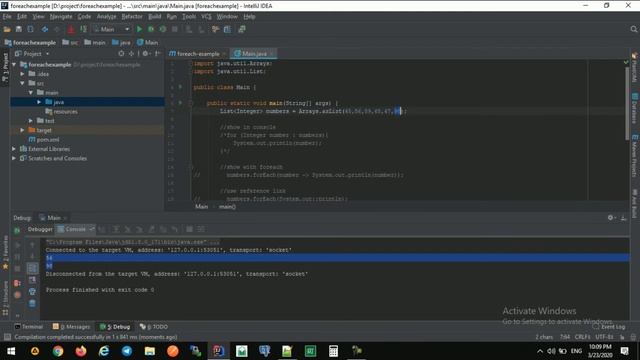Click Rerun Main icon in Debug panel
The height and width of the screenshot is (360, 640).
point(17,230)
